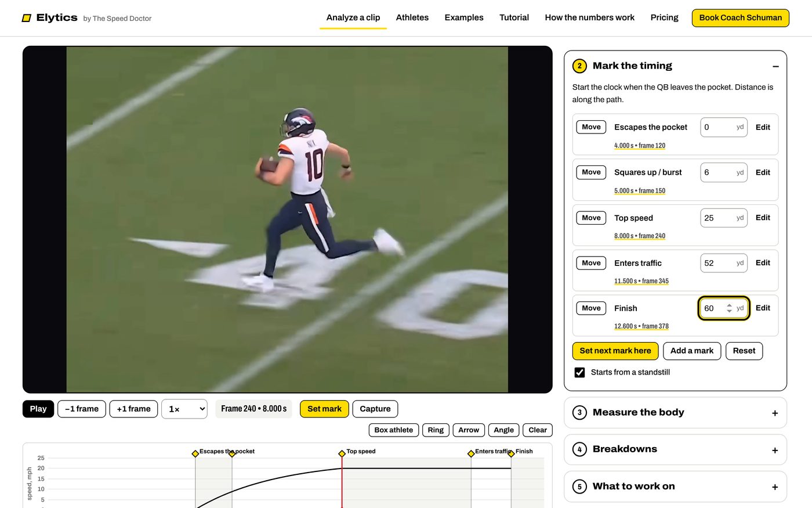Click Set next mark here button
The height and width of the screenshot is (508, 812).
coord(615,351)
